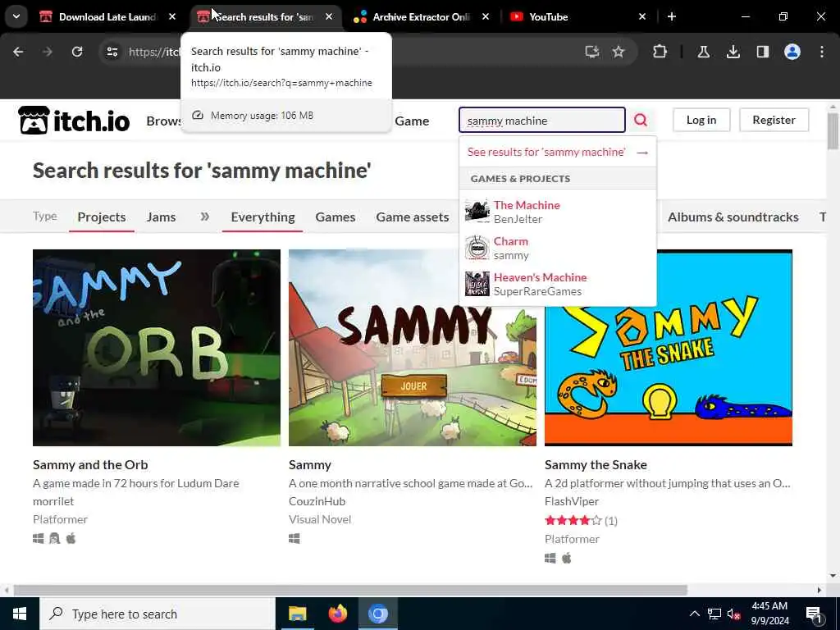
Task: Click Heaven's Machine suggestion thumbnail
Action: coord(477,283)
